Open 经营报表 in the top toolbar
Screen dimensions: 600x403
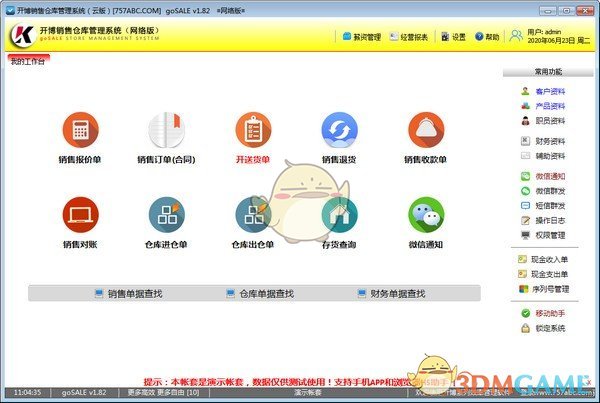[409, 37]
